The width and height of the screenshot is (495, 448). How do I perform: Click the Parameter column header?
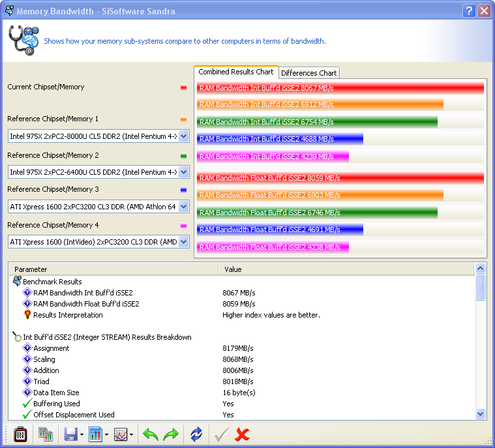(x=113, y=269)
